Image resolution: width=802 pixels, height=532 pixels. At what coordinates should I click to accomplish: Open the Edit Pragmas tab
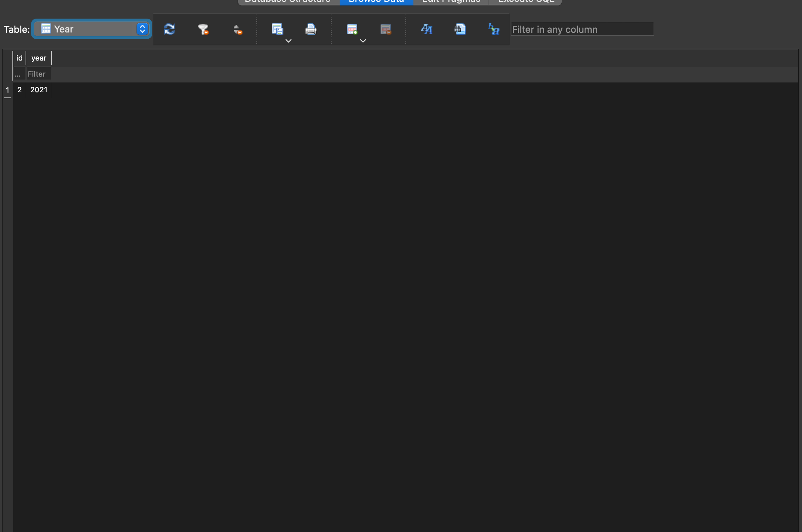[451, 2]
